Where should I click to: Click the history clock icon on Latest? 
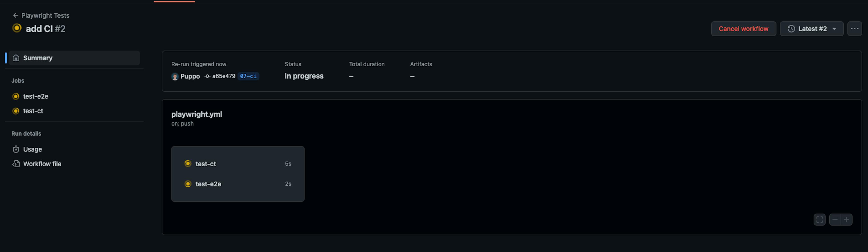click(791, 29)
